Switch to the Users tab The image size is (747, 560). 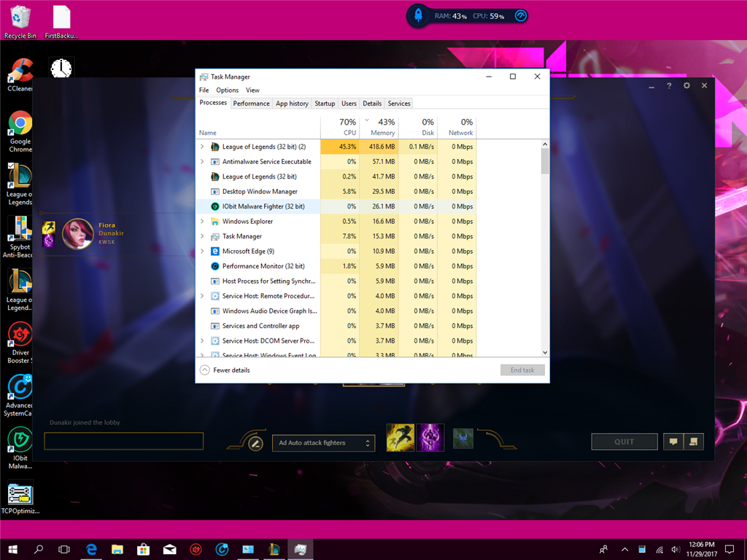click(x=349, y=104)
